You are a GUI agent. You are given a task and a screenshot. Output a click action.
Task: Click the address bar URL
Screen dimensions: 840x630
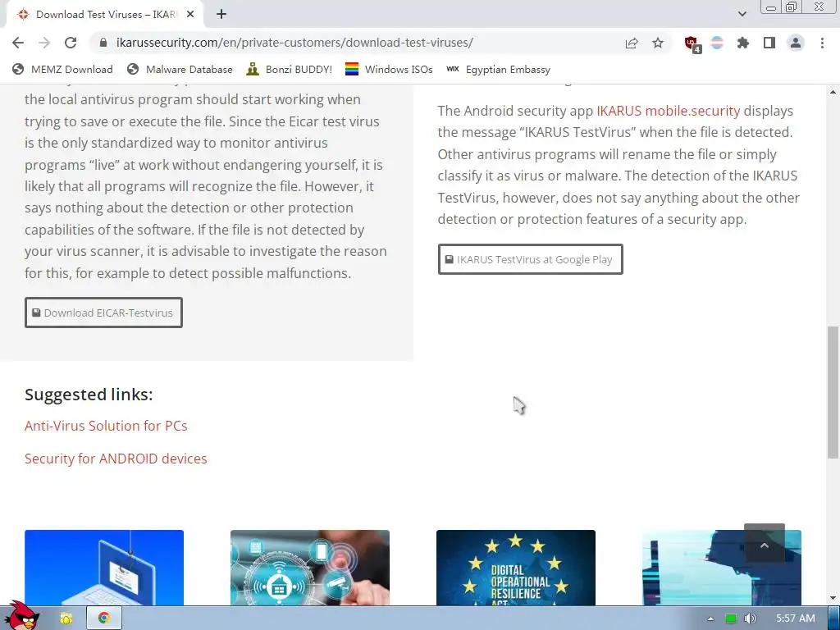click(x=294, y=43)
